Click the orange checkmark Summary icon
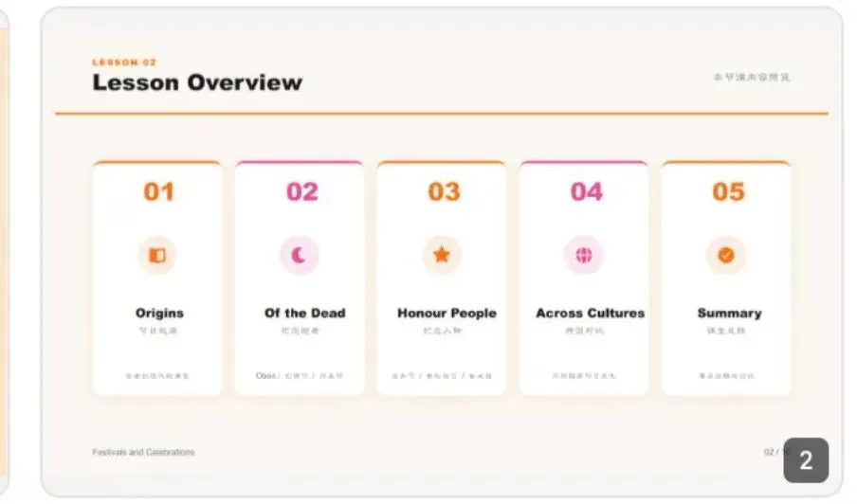This screenshot has height=504, width=857. coord(726,255)
